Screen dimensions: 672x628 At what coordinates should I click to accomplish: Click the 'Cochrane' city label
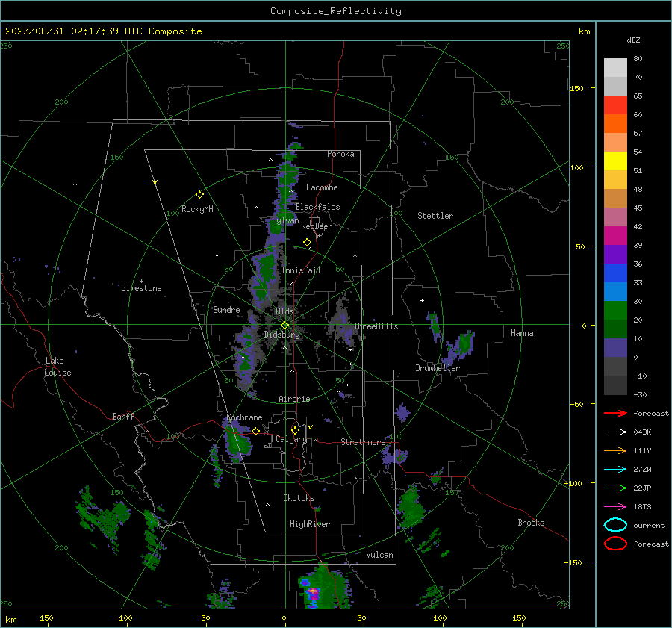coord(244,417)
